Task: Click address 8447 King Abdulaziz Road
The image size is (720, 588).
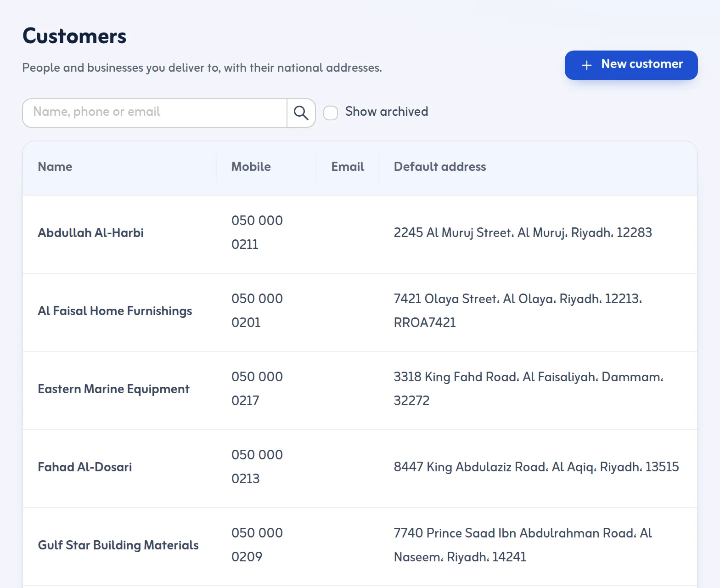Action: tap(536, 467)
